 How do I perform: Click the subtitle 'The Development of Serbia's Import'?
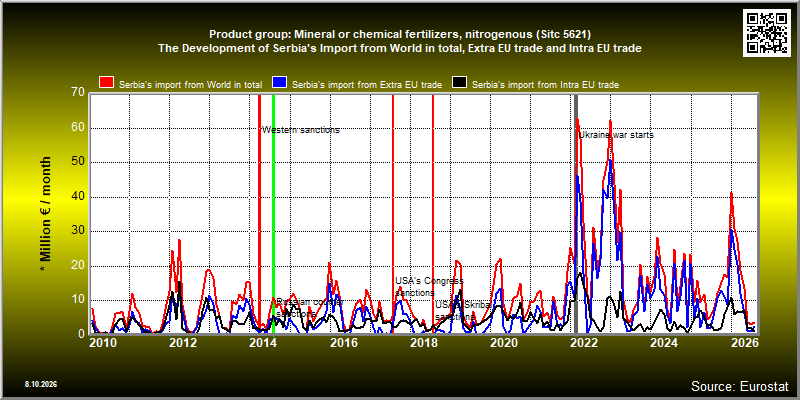click(399, 48)
